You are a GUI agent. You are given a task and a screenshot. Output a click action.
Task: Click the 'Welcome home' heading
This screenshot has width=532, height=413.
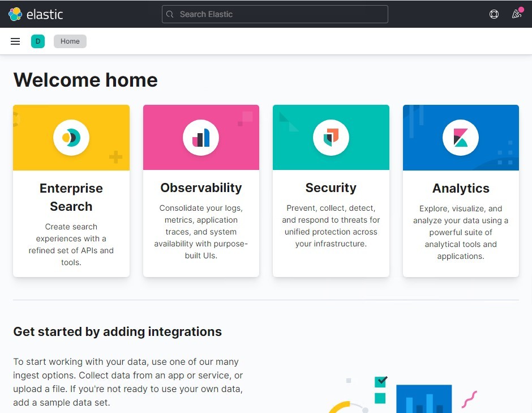click(x=85, y=80)
